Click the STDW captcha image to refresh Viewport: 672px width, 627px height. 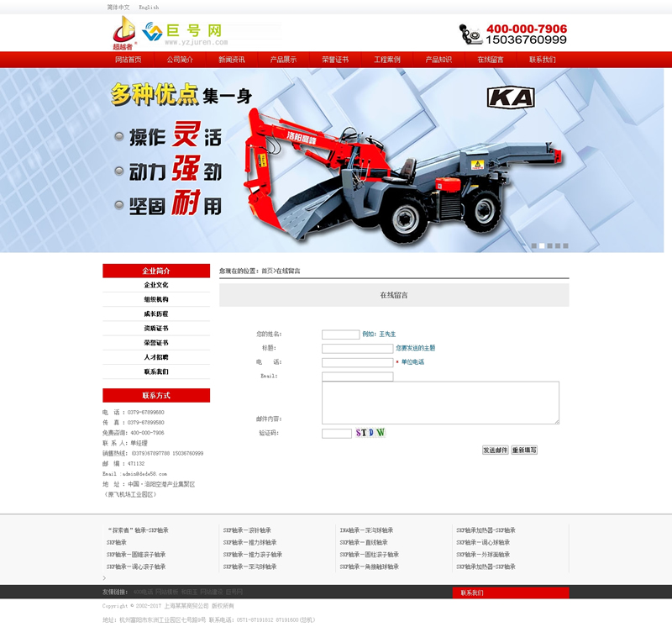tap(370, 433)
